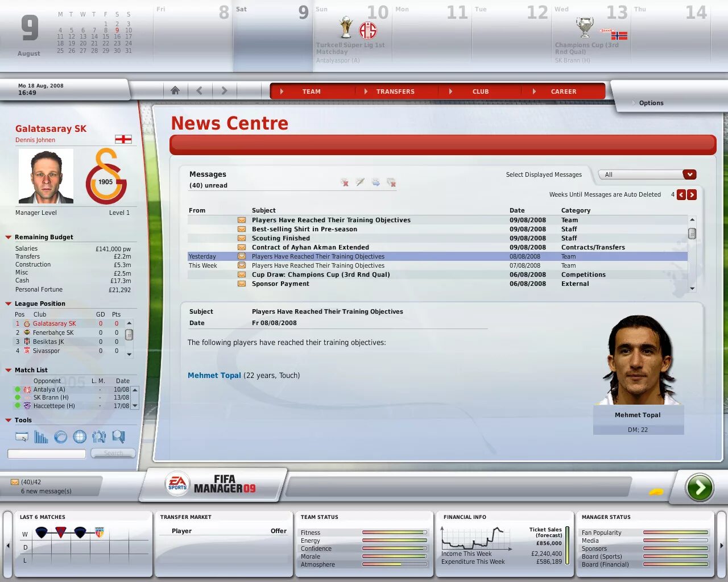Open envelope icon of Best-selling Shirt message
The height and width of the screenshot is (582, 728).
[242, 229]
